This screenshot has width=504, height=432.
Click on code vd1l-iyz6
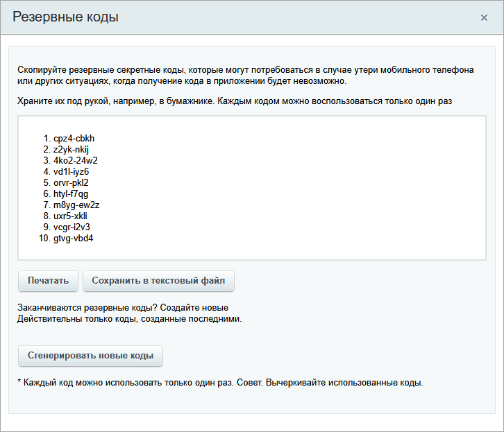click(x=71, y=171)
